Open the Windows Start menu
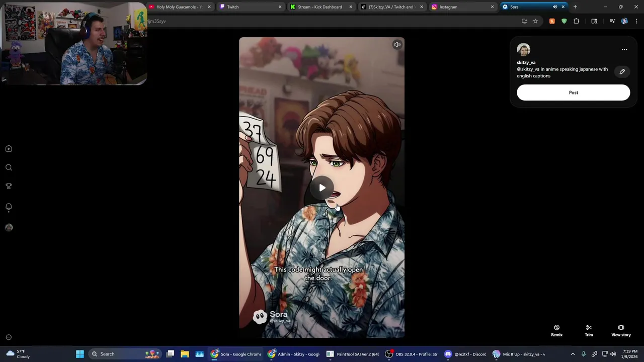The image size is (644, 362). click(79, 354)
